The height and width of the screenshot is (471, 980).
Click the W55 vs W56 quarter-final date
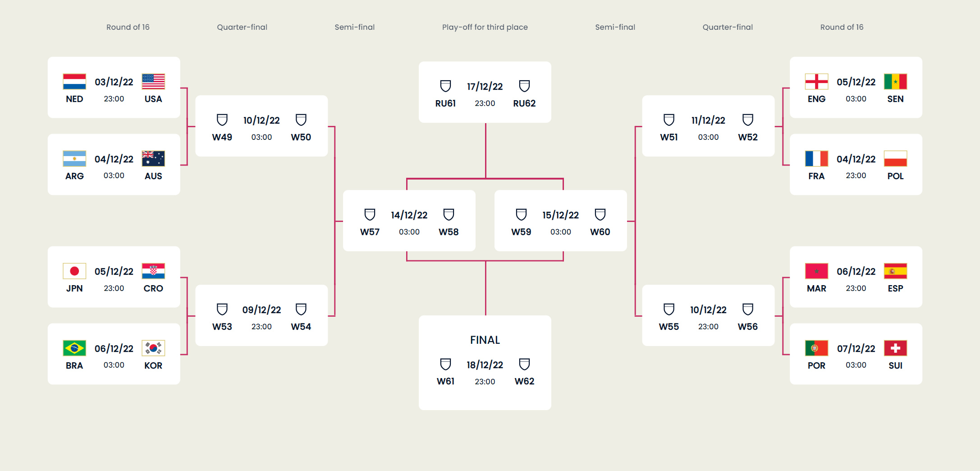click(708, 310)
